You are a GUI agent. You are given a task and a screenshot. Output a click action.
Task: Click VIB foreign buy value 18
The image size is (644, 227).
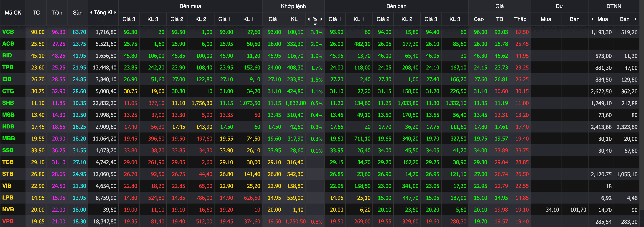[x=608, y=186]
